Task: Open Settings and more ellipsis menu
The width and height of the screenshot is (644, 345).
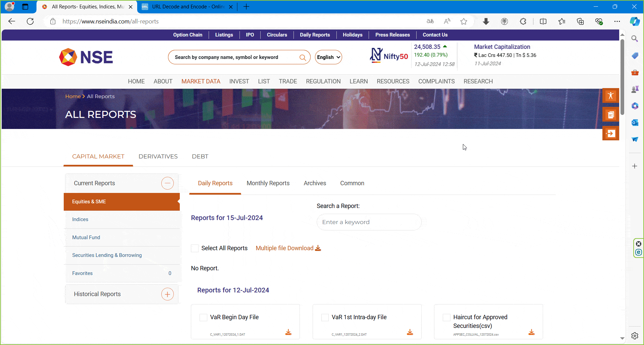Action: tap(617, 21)
